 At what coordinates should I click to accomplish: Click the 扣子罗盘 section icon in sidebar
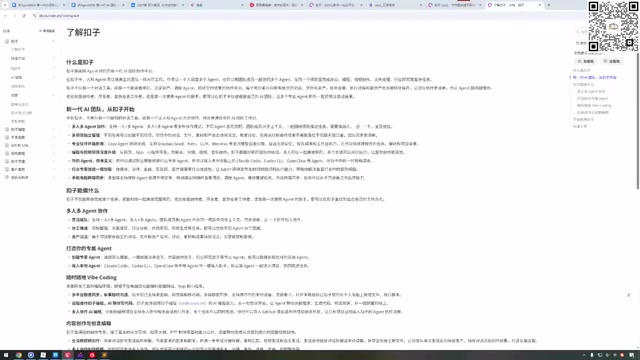pos(7,161)
